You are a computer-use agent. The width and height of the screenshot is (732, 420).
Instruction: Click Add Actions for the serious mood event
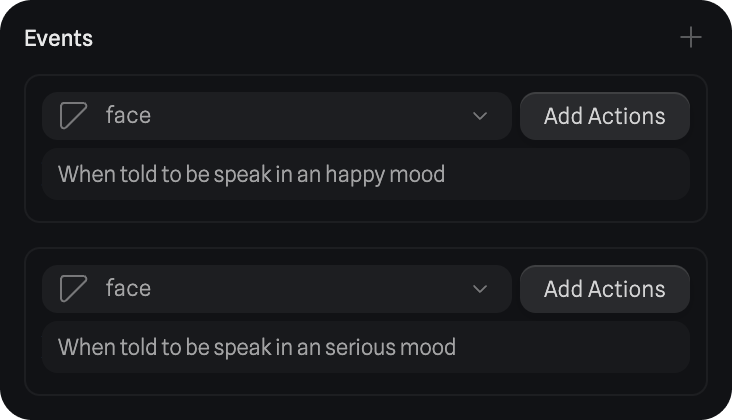pos(604,289)
